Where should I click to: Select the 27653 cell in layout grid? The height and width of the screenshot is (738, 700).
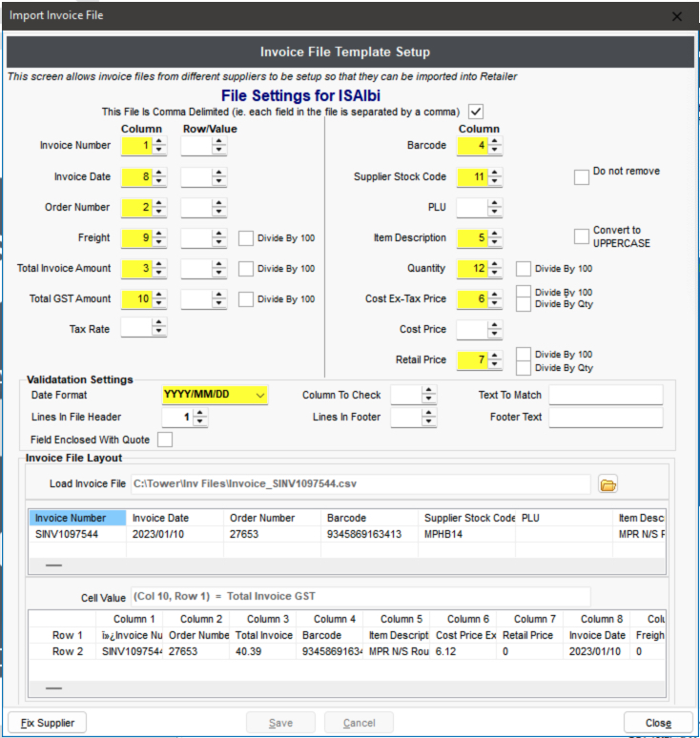[273, 534]
